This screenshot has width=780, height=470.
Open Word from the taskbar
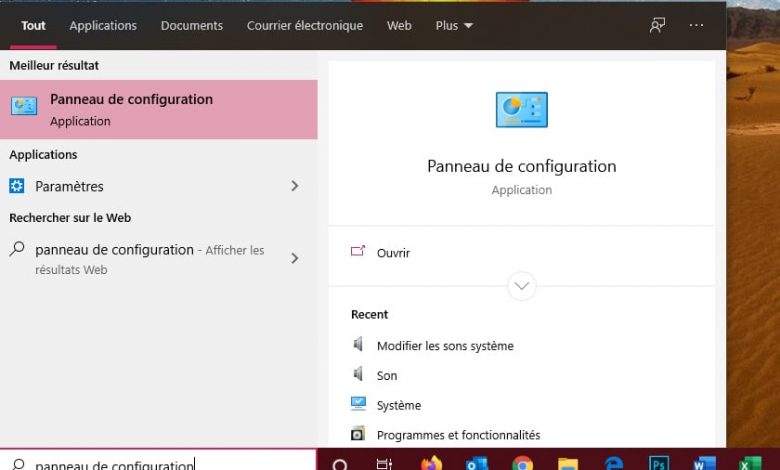704,464
